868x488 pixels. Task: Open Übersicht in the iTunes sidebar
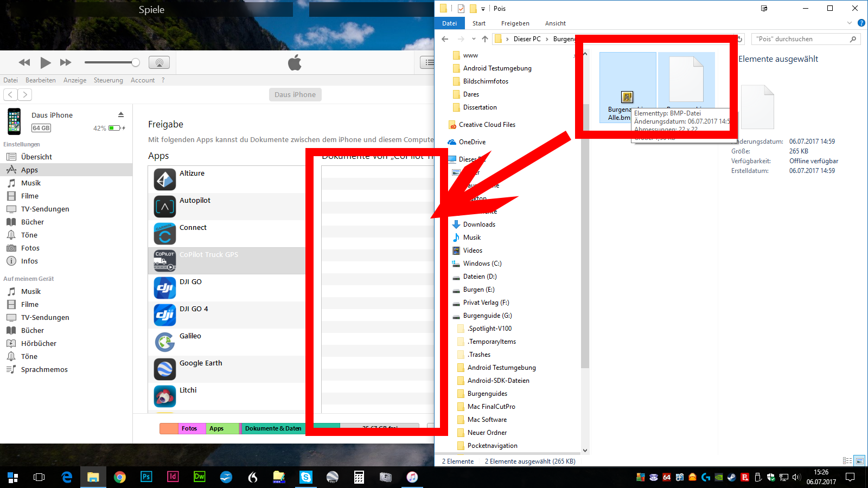[36, 157]
